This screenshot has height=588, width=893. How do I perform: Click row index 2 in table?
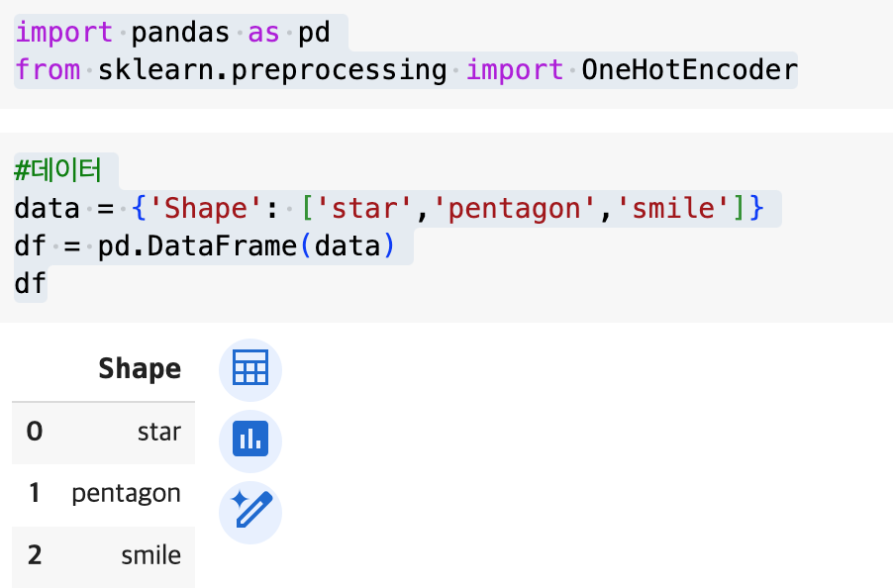click(35, 555)
